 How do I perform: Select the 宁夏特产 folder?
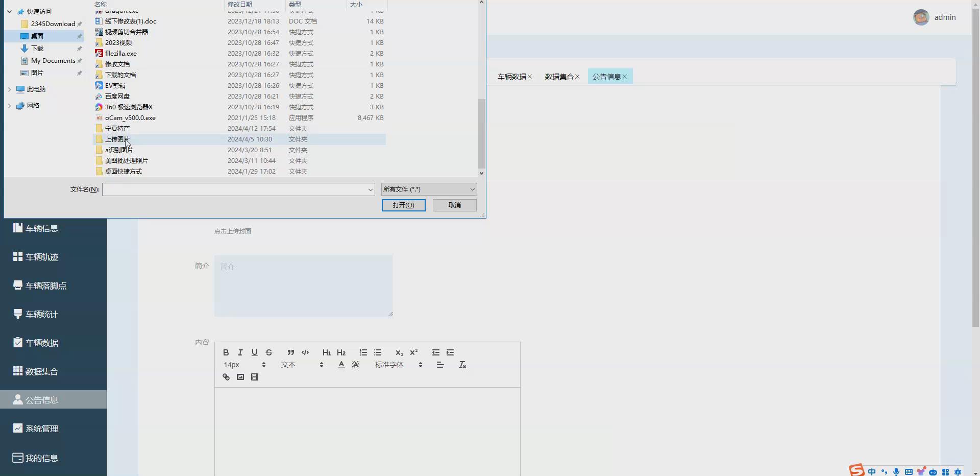240,129
